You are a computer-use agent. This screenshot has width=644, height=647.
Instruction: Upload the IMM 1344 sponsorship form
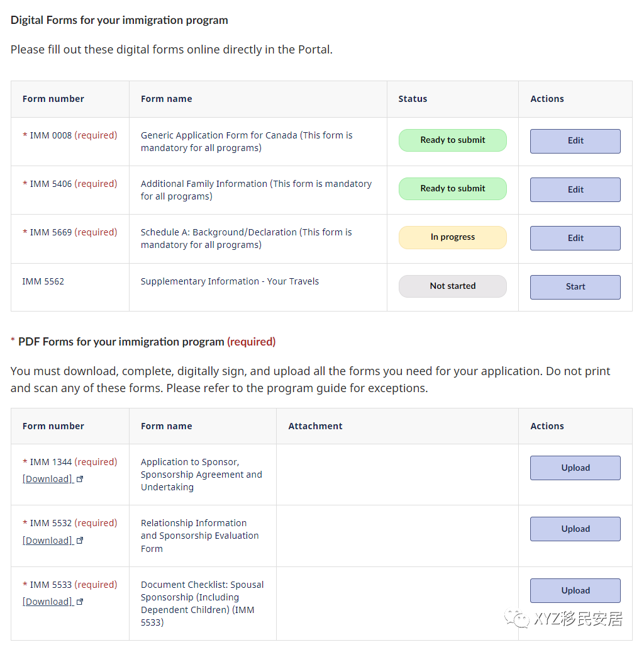(575, 468)
